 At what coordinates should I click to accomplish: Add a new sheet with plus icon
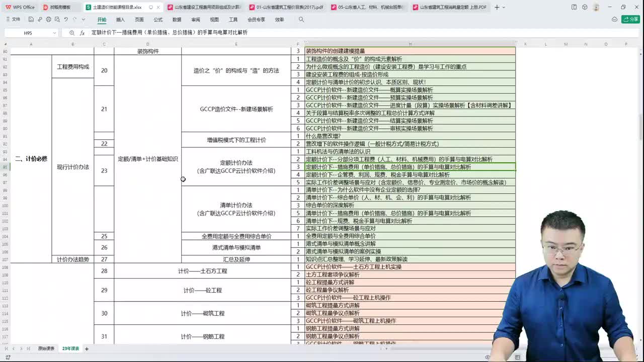pos(87,348)
